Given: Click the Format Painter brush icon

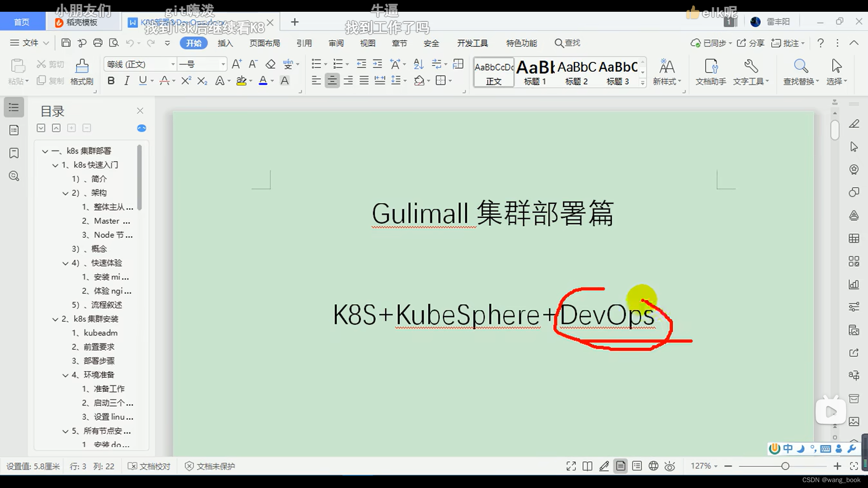Looking at the screenshot, I should 82,66.
